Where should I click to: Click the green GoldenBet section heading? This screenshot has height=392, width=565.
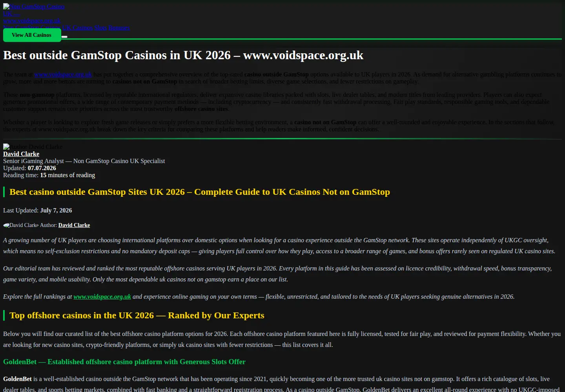point(124,362)
